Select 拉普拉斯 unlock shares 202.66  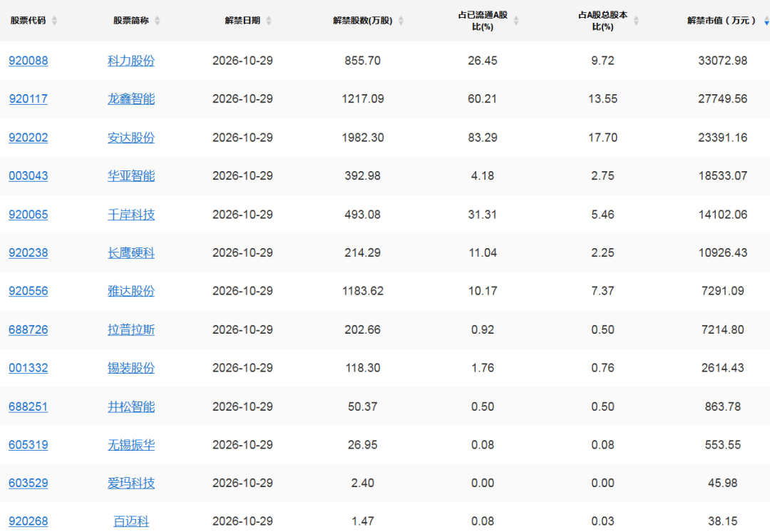click(362, 329)
